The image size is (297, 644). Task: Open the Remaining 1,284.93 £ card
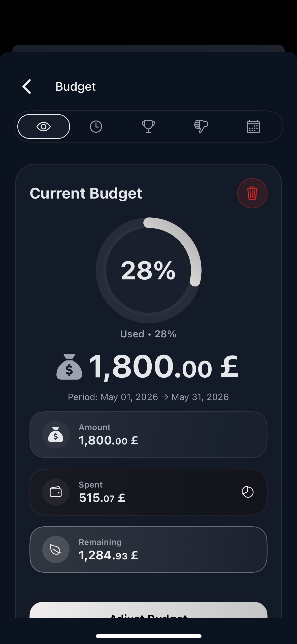click(x=148, y=550)
